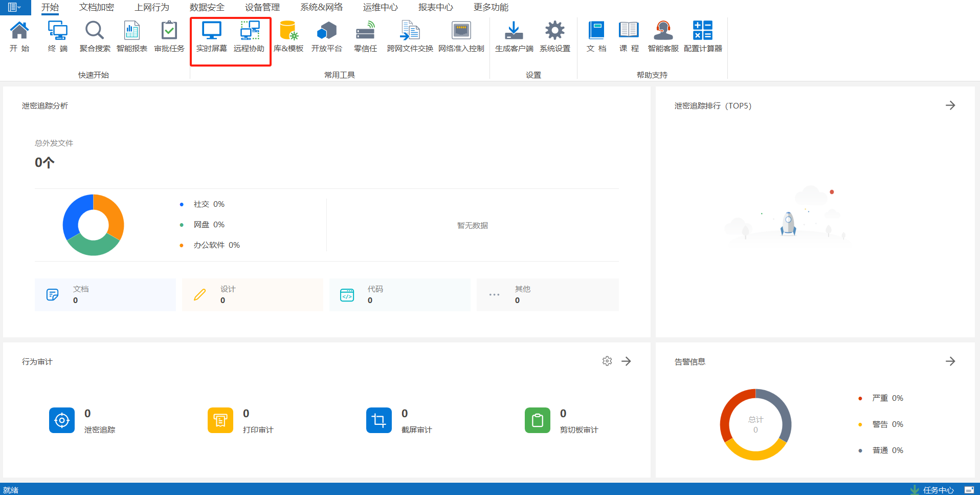
Task: Open the 实时屏幕 real-time screen tool
Action: pos(211,36)
